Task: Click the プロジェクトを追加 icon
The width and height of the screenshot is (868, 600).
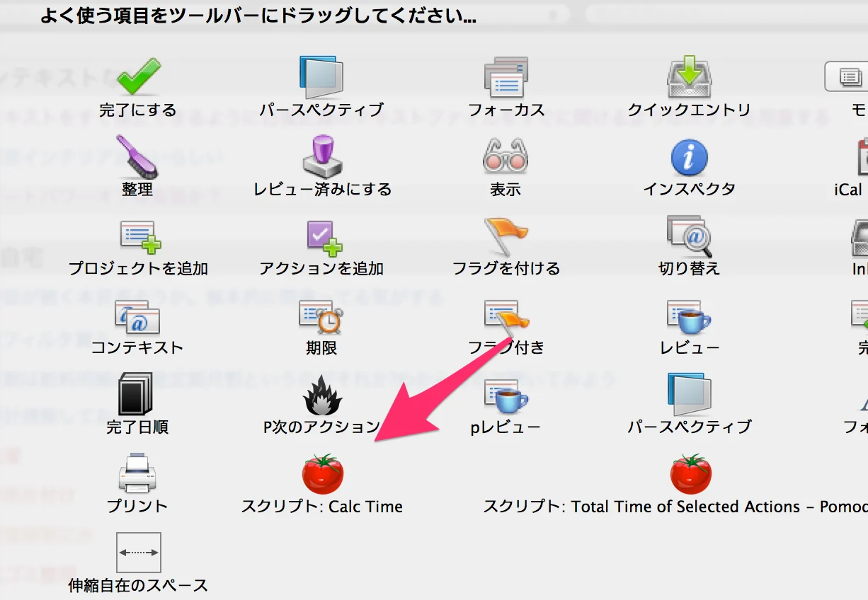Action: [139, 236]
